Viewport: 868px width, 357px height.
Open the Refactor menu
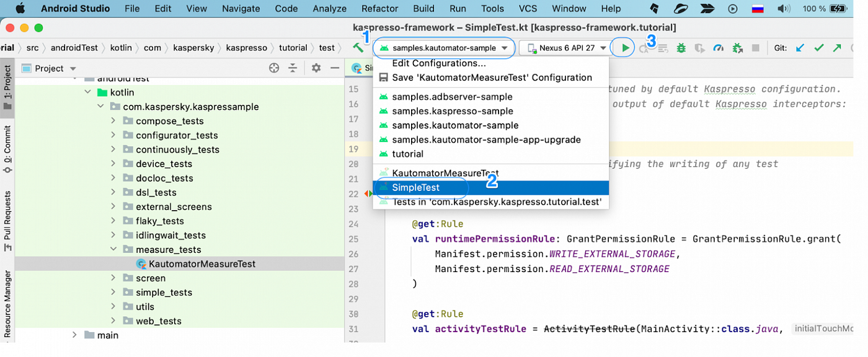coord(379,9)
